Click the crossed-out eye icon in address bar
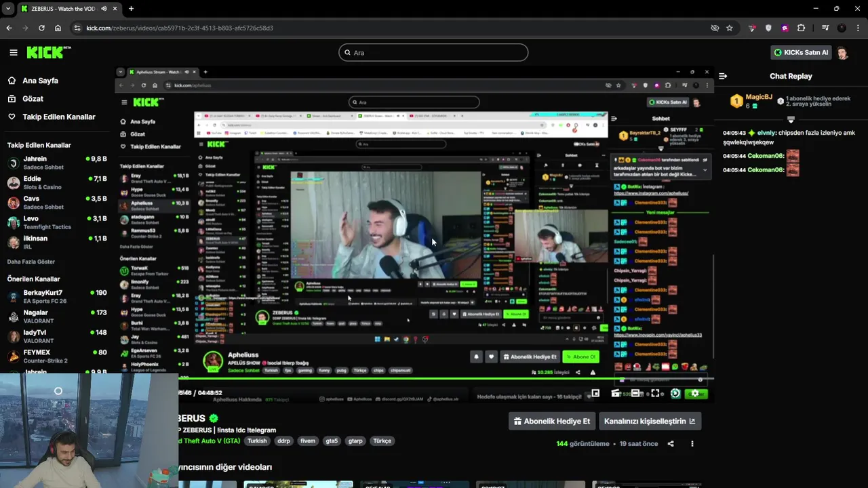Viewport: 868px width, 488px height. tap(715, 28)
